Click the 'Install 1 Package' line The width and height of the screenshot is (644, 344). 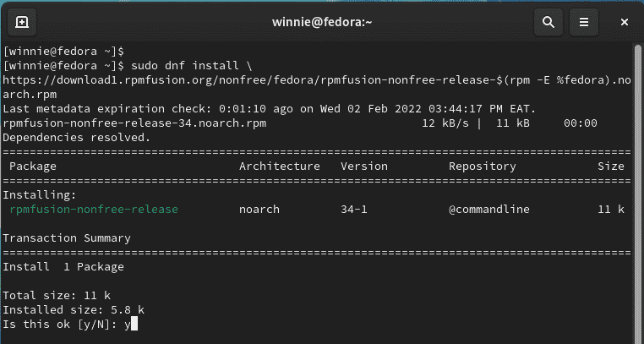63,267
